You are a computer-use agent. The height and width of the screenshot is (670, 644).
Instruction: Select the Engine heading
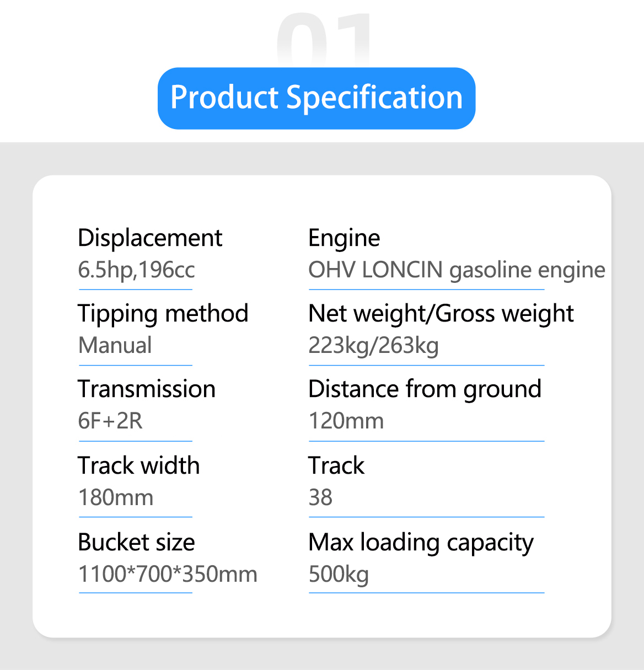pyautogui.click(x=344, y=239)
